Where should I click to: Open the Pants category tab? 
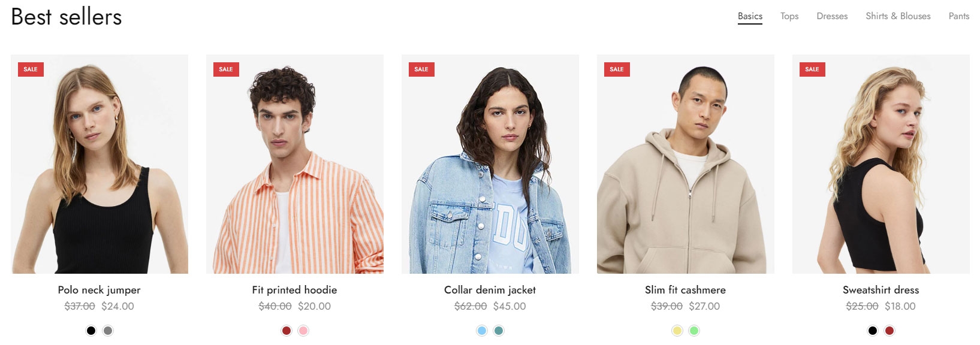click(x=959, y=16)
